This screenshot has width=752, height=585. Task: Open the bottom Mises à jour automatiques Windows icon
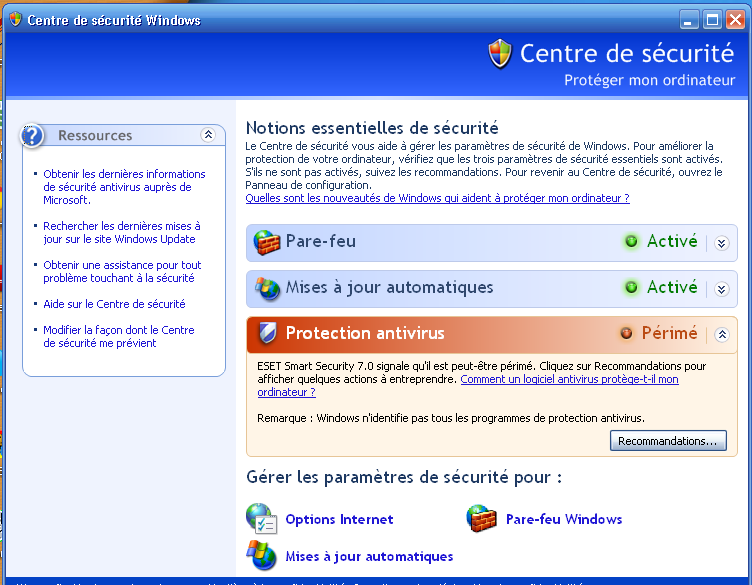point(261,555)
